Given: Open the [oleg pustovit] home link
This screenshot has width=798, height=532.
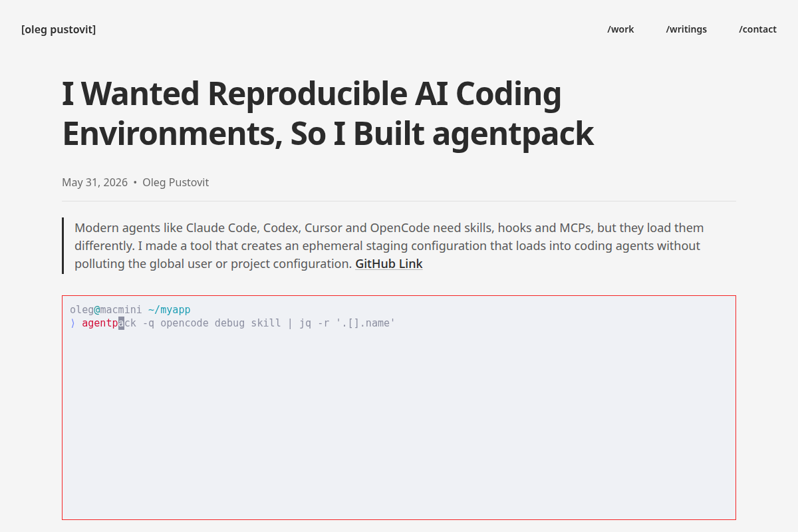Looking at the screenshot, I should (59, 29).
